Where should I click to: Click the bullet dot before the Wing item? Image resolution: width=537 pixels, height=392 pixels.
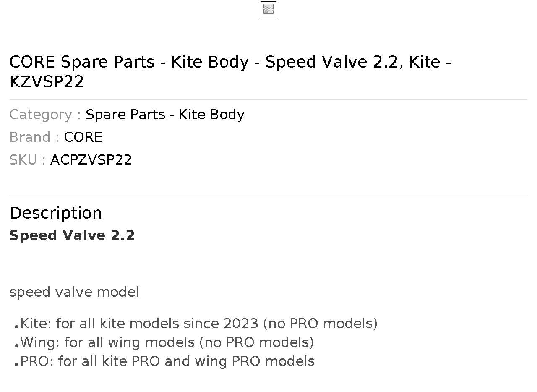16,345
